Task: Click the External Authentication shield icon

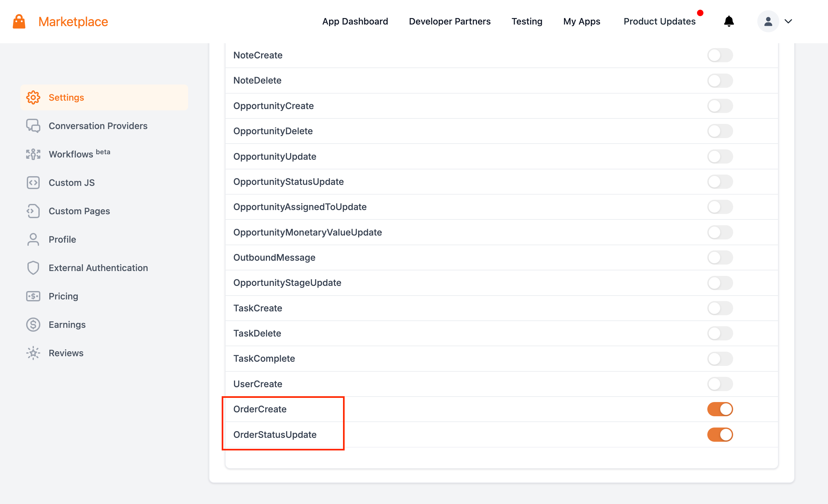Action: (x=33, y=268)
